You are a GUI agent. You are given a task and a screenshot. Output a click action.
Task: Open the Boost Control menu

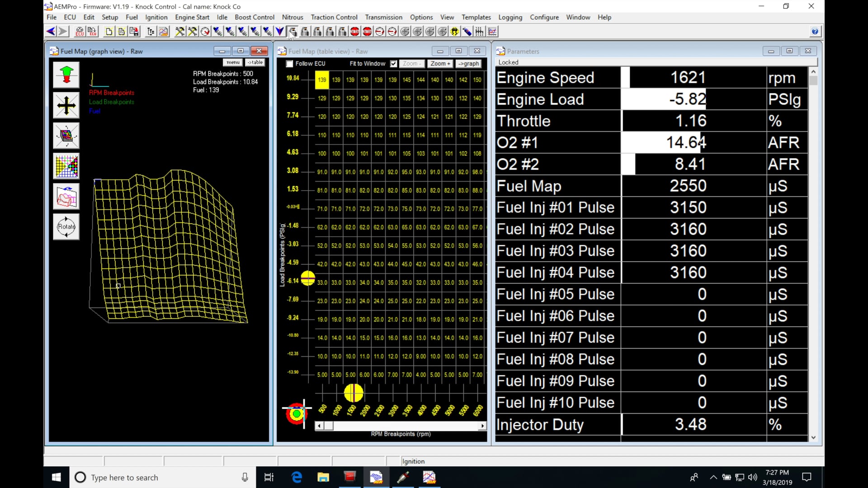pos(255,17)
